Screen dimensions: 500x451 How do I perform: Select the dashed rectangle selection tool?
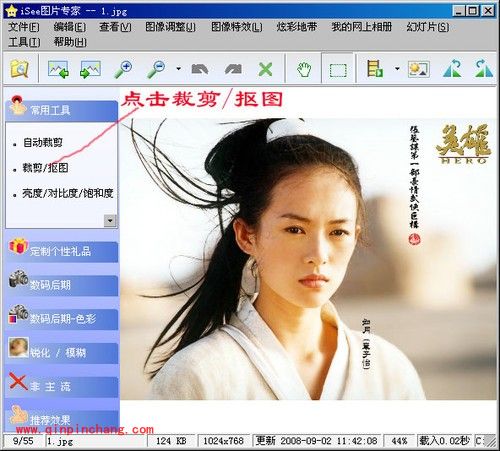(338, 70)
